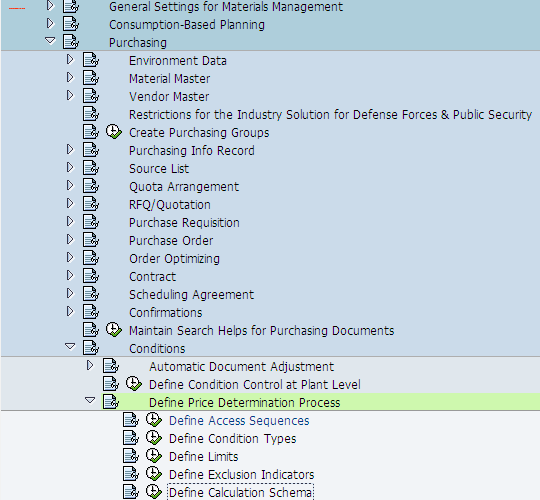Image resolution: width=540 pixels, height=500 pixels.
Task: Open documentation icon for Define Access Sequences
Action: click(x=131, y=420)
